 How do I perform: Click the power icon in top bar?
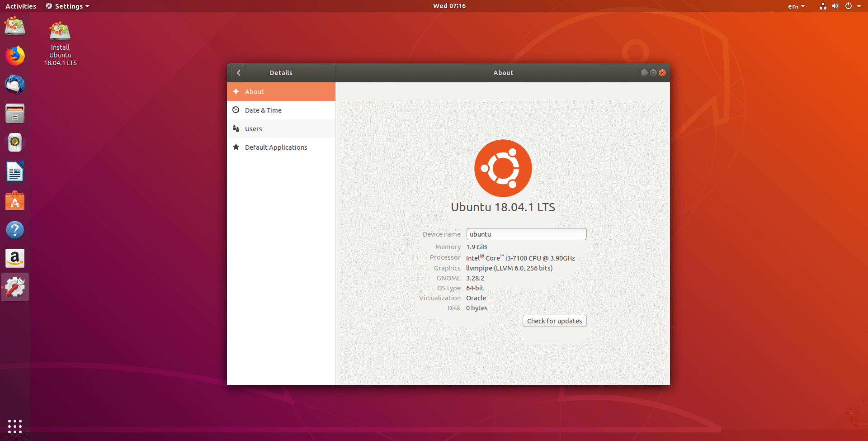849,6
